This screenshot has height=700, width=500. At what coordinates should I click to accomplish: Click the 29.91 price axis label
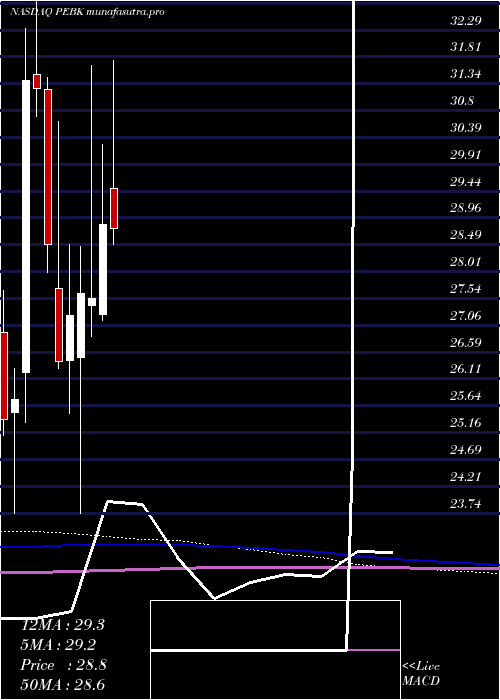pos(466,155)
